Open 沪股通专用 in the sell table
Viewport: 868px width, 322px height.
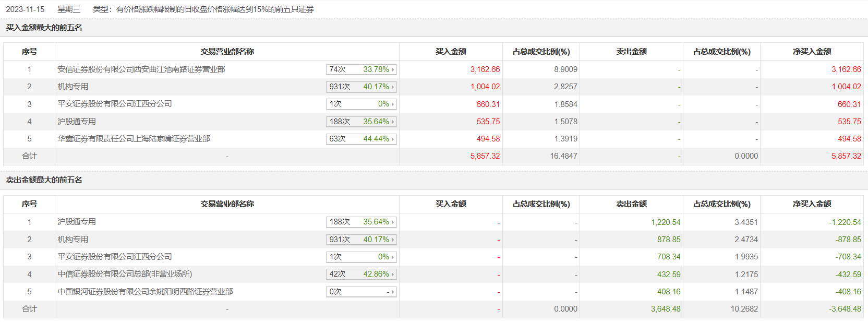click(77, 222)
